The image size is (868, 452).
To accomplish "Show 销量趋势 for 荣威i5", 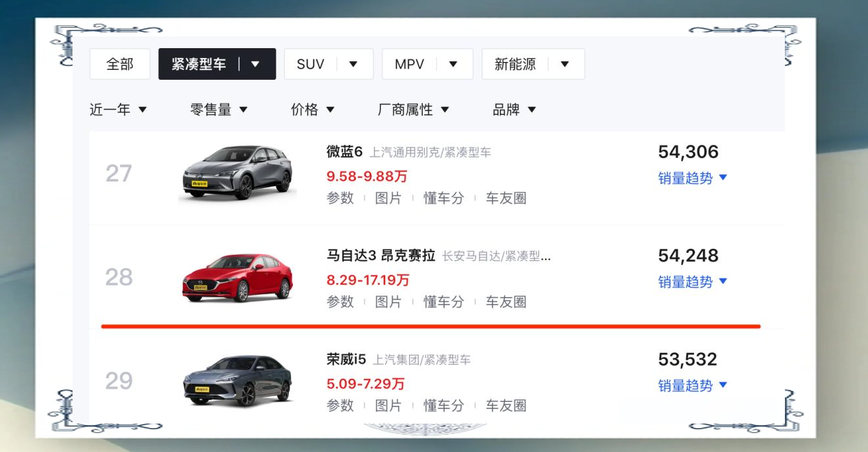I will point(692,385).
